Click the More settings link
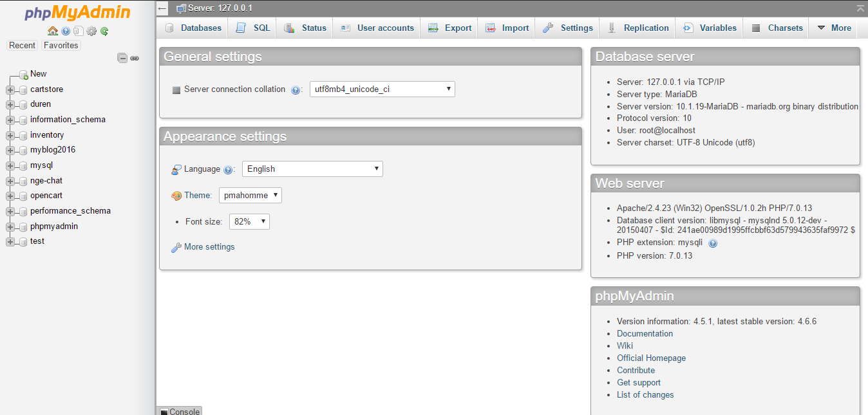The image size is (868, 415). click(x=209, y=246)
